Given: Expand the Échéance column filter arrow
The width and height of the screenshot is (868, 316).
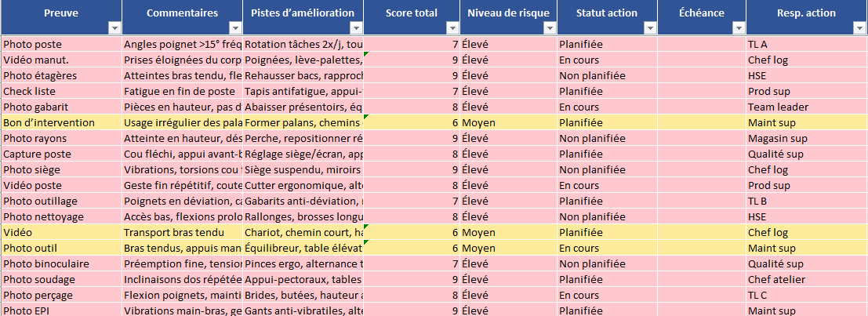Looking at the screenshot, I should [x=738, y=28].
